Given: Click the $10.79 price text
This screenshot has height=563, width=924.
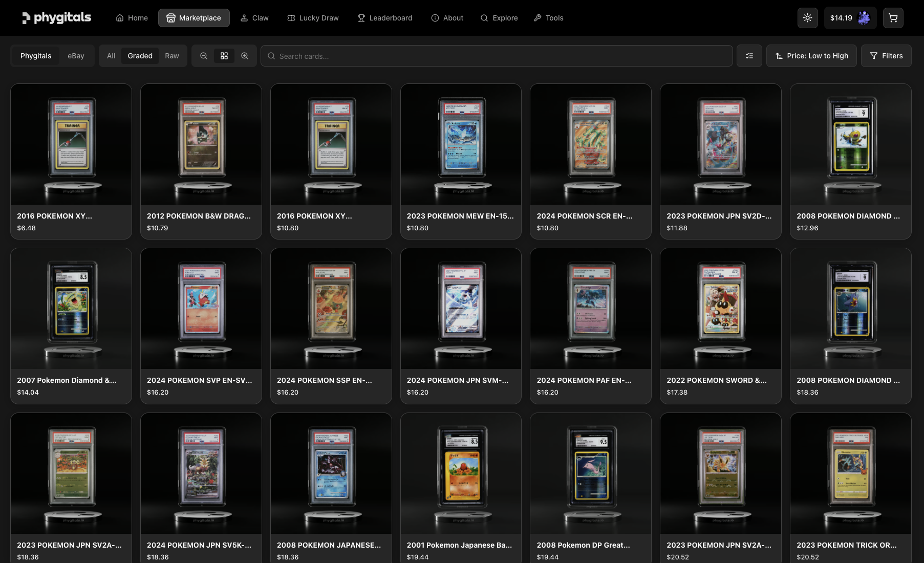Looking at the screenshot, I should tap(158, 228).
